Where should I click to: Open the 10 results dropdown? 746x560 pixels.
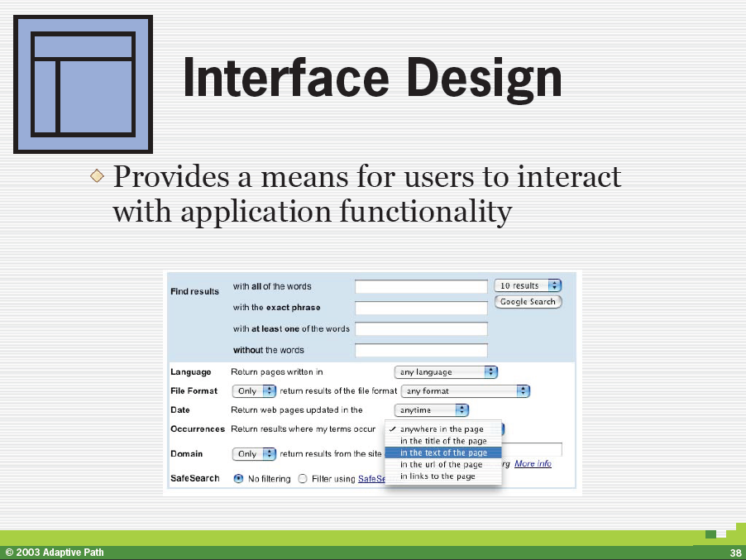coord(528,285)
